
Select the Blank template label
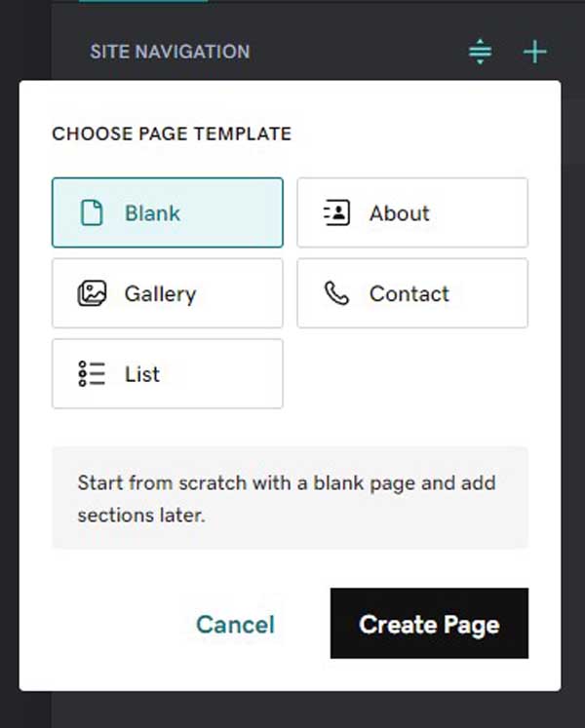152,213
